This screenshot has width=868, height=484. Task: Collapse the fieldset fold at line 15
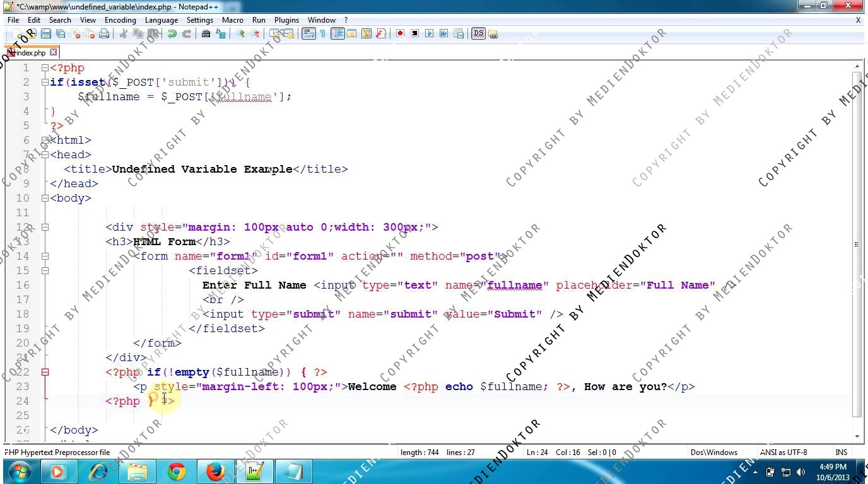click(x=45, y=270)
